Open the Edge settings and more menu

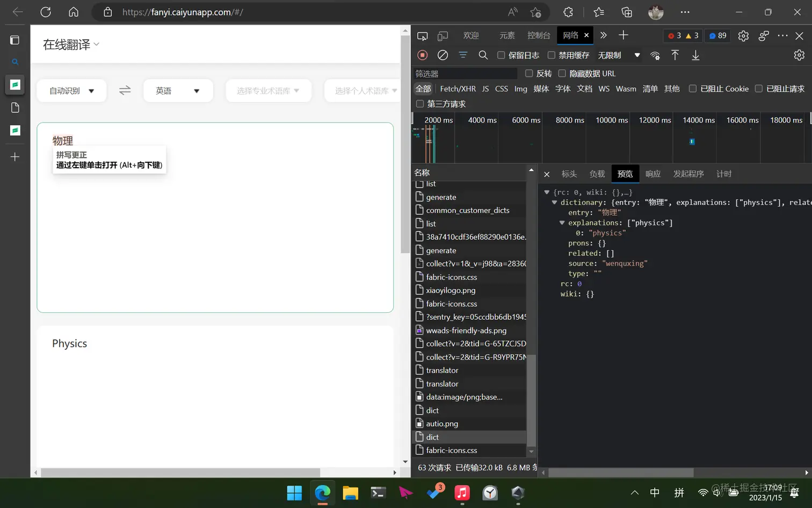[x=685, y=12]
